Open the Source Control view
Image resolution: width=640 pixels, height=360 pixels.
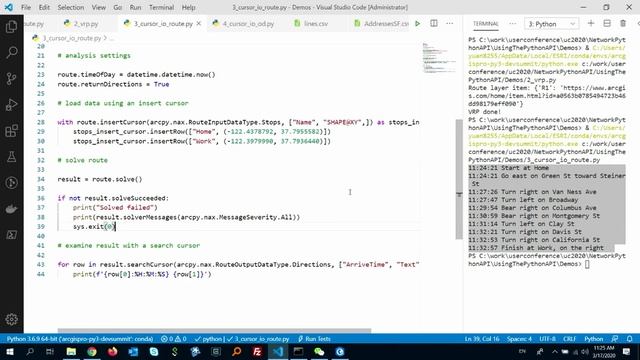click(11, 78)
